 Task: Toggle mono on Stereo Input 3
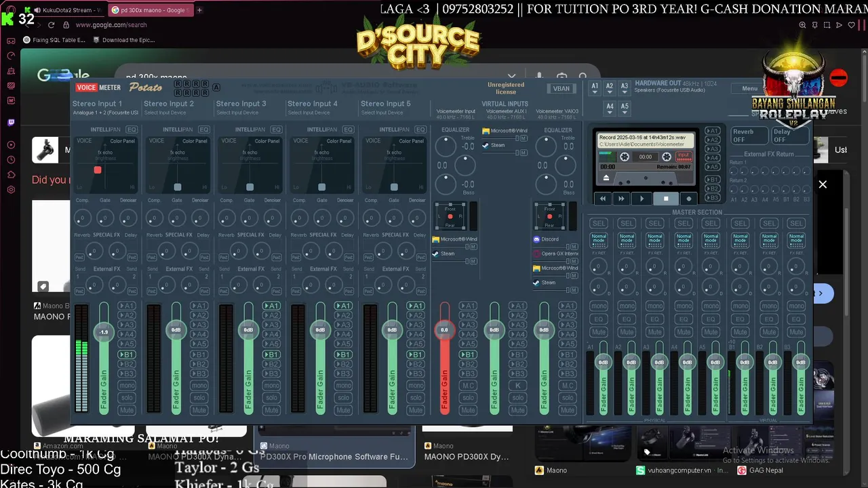[x=271, y=386]
